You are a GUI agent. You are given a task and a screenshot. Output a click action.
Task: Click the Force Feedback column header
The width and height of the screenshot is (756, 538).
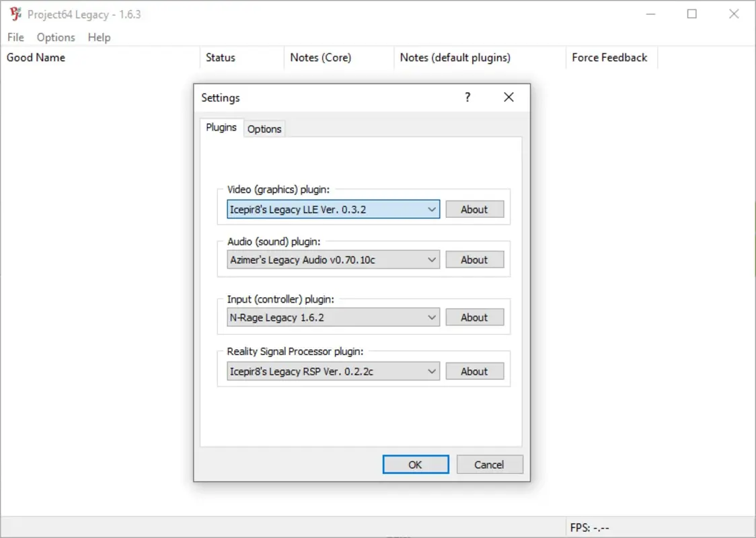click(x=611, y=58)
